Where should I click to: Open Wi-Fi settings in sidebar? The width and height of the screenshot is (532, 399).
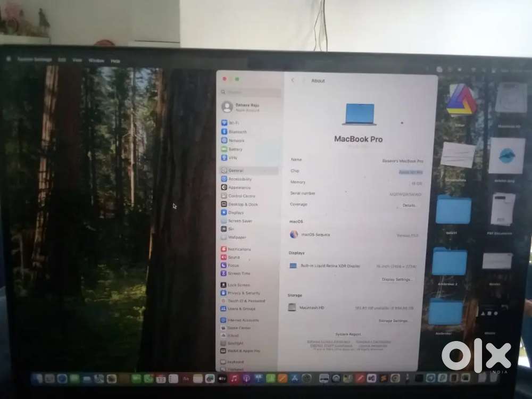pos(233,123)
